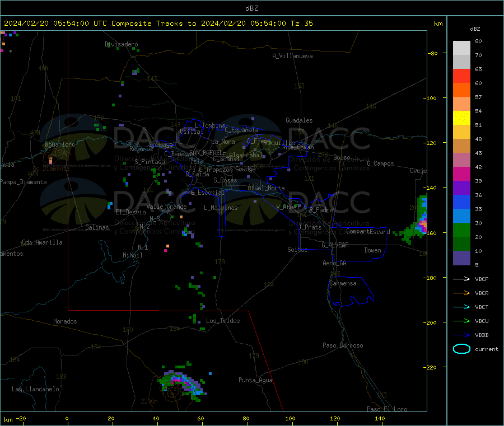Click the -200 tick on the vertical axis
The height and width of the screenshot is (426, 504).
point(430,322)
